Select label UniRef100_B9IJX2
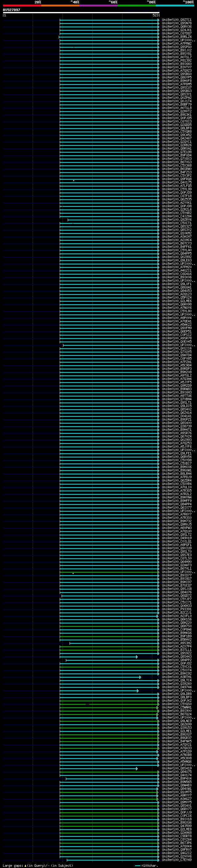This screenshot has width=197, height=868. 177,50
